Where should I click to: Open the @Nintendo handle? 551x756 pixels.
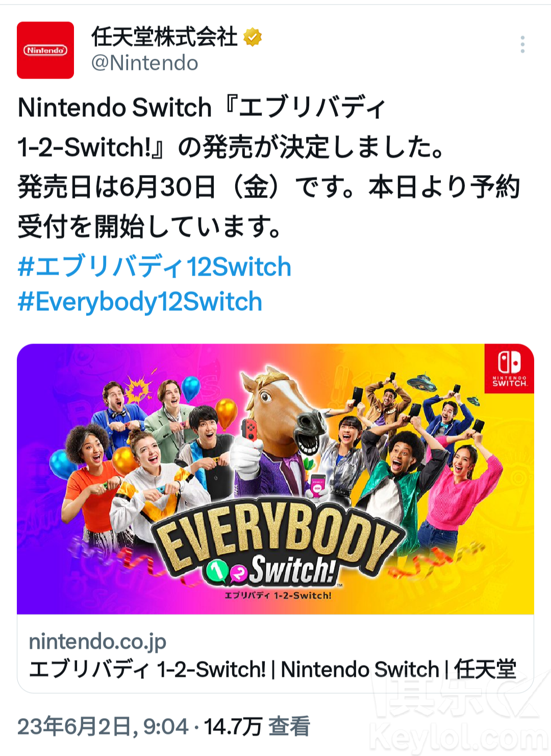tap(144, 63)
